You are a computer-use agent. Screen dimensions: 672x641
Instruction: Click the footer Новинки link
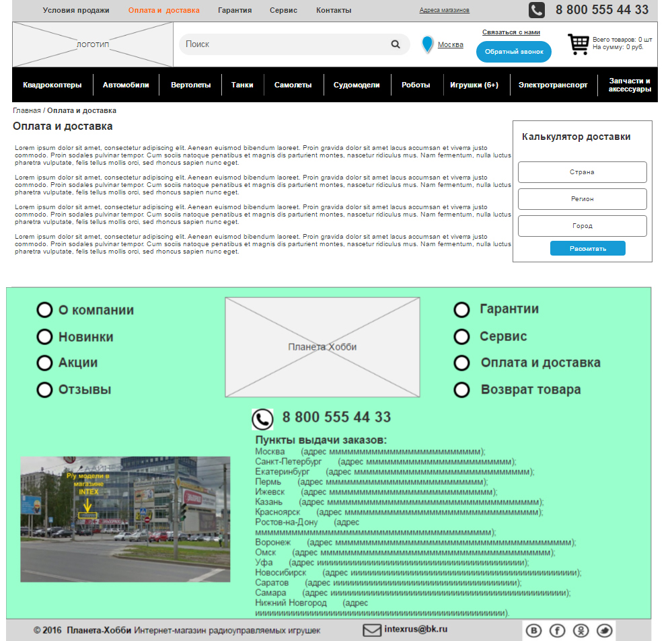[85, 337]
